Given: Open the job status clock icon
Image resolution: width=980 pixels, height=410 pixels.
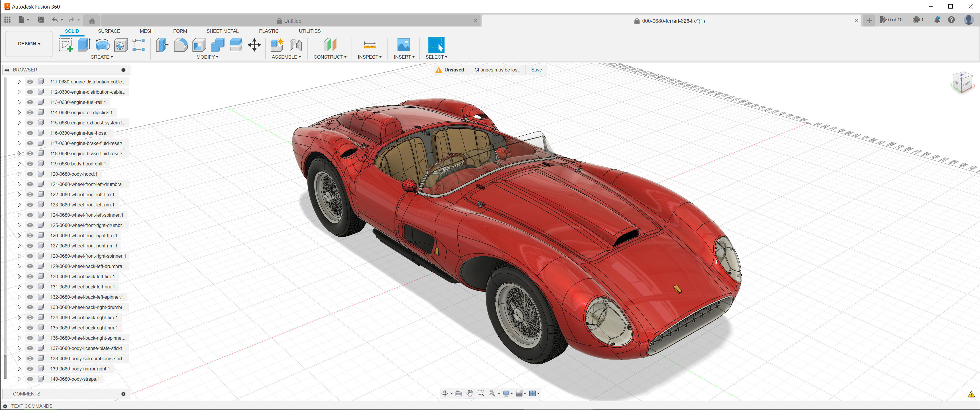Looking at the screenshot, I should (x=916, y=20).
